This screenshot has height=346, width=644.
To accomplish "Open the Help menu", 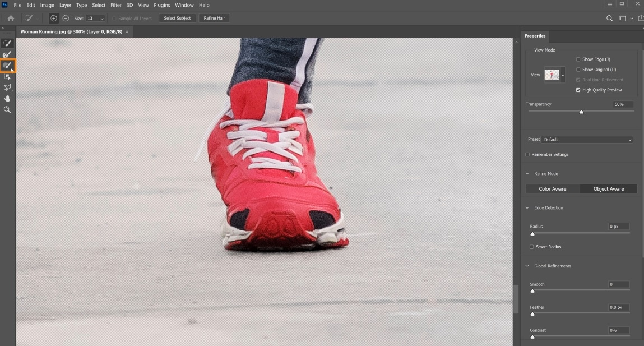I will pyautogui.click(x=204, y=5).
